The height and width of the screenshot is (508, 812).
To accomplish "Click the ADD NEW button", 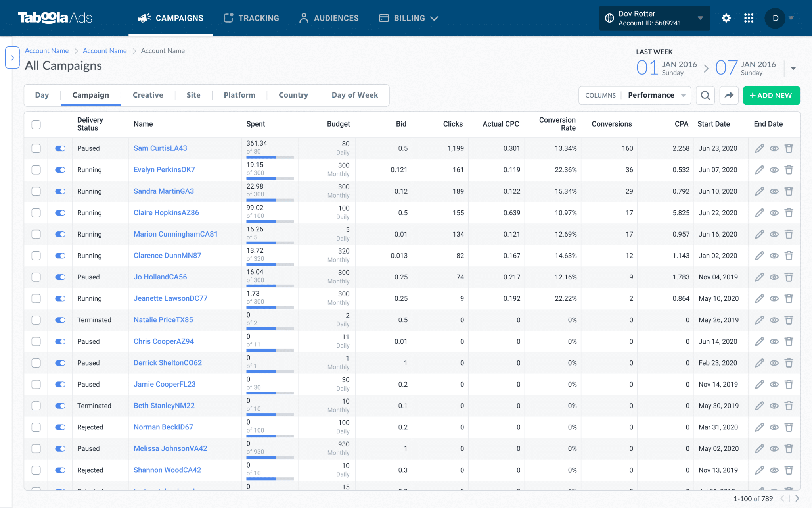I will 771,95.
